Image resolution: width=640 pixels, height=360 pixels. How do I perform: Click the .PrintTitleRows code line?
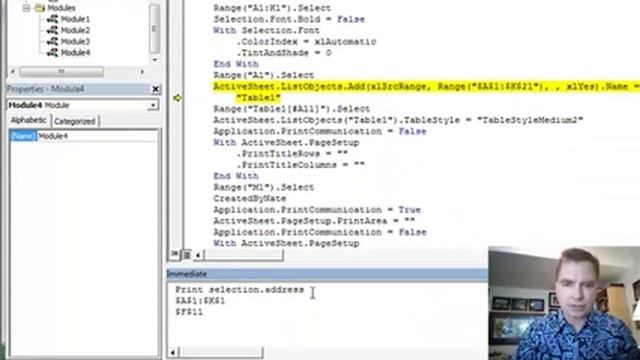(292, 154)
